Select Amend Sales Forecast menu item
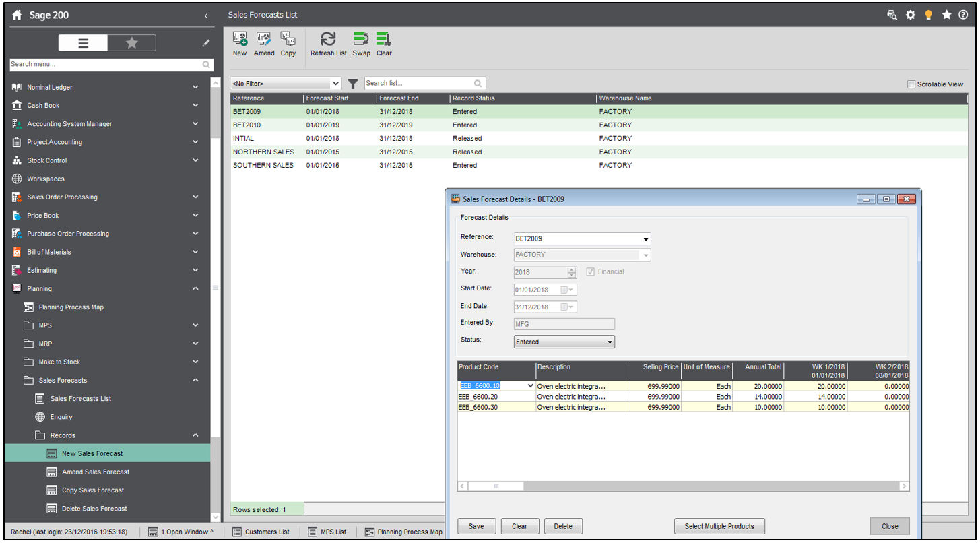 (x=96, y=472)
